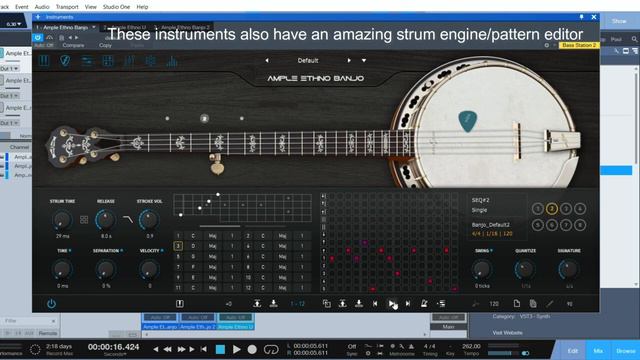Adjust the QUANTIZE knob
Screen dimensions: 640x360
[x=525, y=270]
